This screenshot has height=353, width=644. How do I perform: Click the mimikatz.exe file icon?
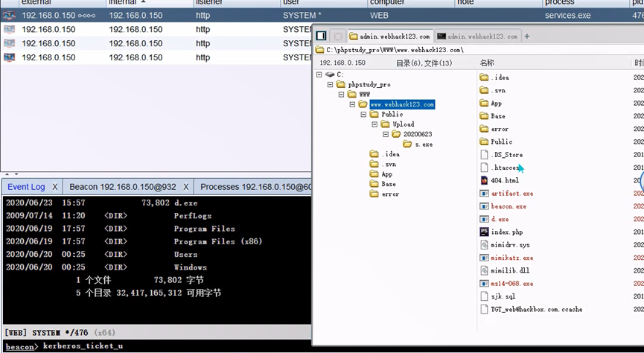(x=484, y=258)
